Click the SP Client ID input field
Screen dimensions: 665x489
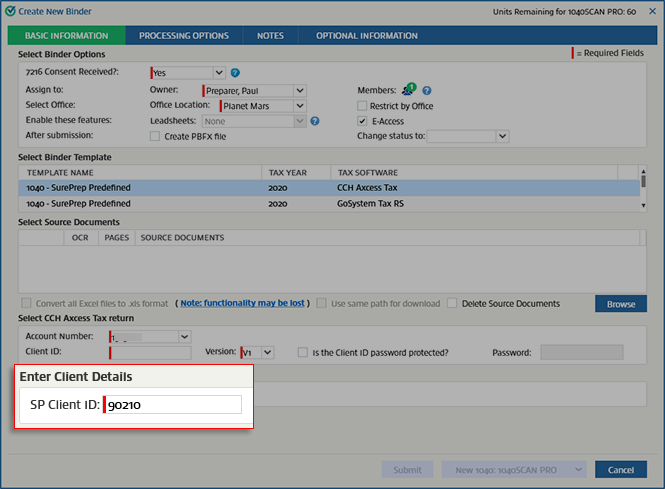(x=174, y=404)
